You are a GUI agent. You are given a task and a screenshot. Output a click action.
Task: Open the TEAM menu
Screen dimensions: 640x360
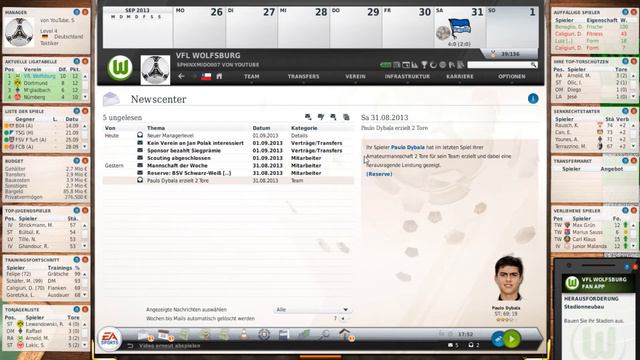(251, 76)
